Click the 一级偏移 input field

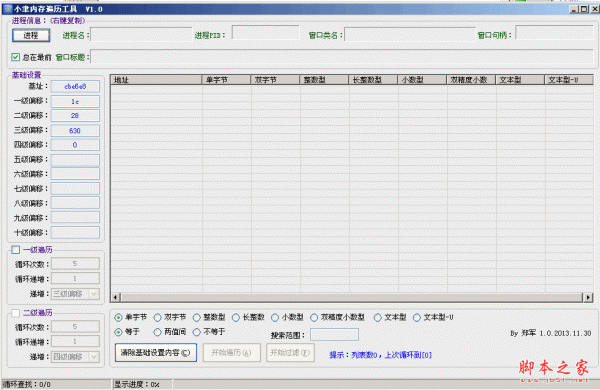[x=75, y=101]
